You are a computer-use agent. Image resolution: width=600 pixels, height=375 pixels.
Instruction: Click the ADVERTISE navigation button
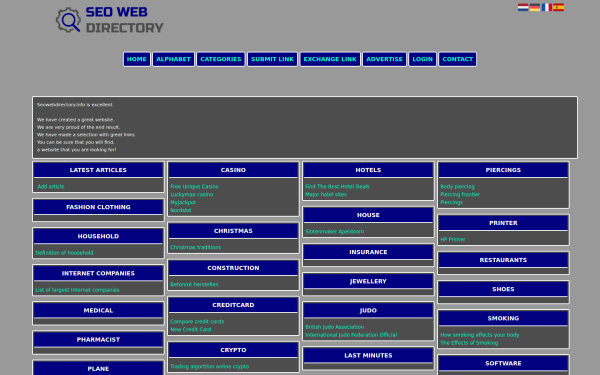[384, 59]
